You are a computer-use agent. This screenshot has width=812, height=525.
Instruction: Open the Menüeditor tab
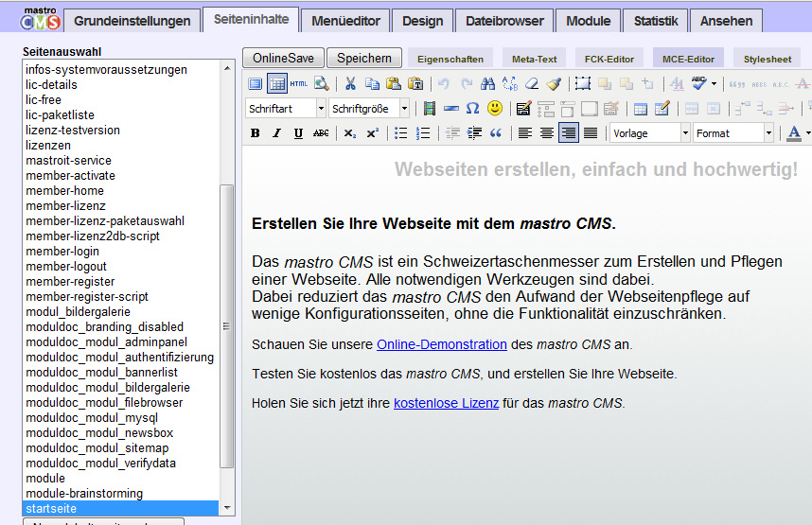(x=345, y=21)
